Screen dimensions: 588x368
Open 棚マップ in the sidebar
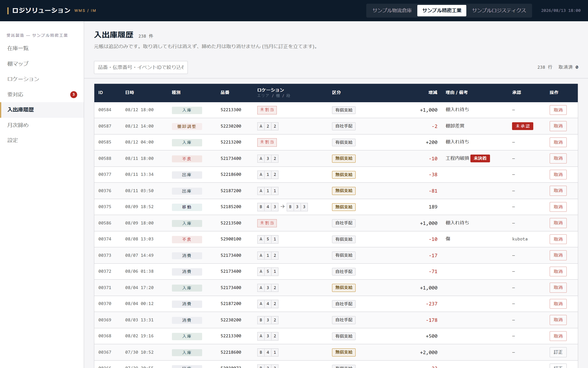42,64
